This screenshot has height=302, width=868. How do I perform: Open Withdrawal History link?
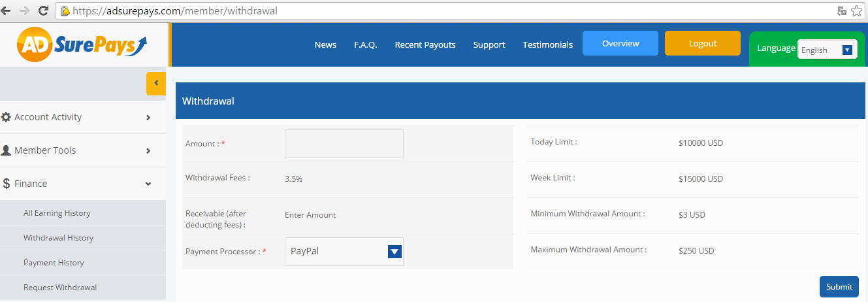[x=58, y=238]
